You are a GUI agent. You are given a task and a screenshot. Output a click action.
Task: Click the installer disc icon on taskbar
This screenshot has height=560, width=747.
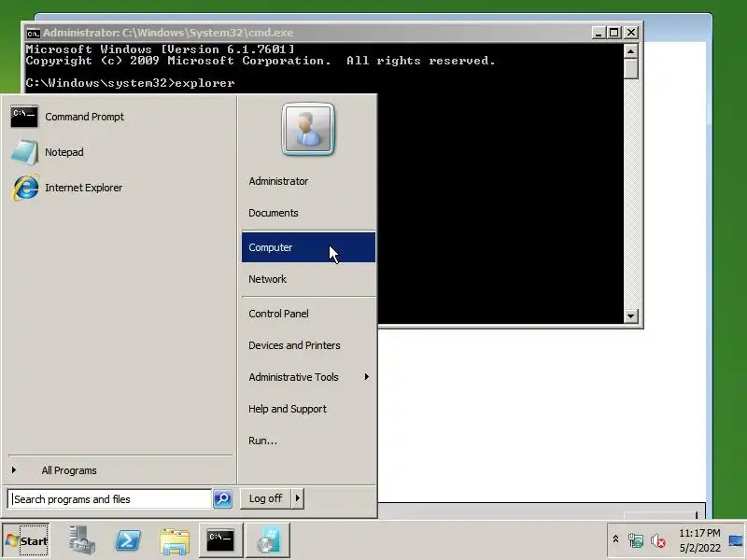267,540
